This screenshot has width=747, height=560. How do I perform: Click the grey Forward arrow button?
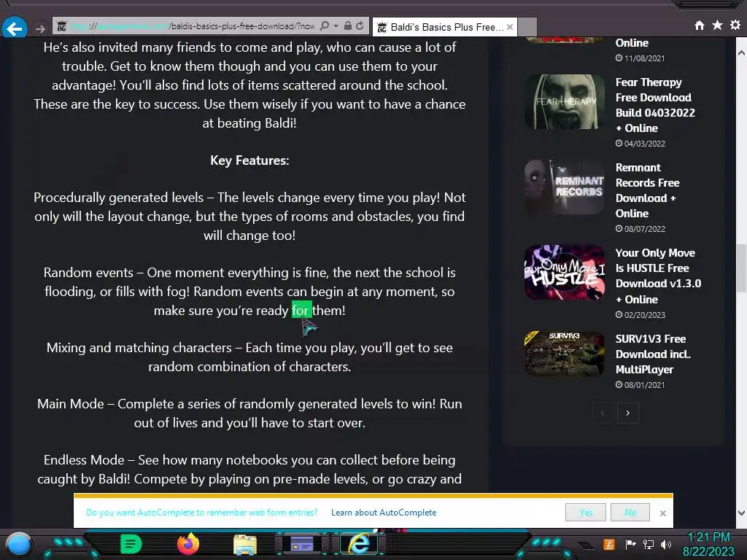[x=41, y=29]
